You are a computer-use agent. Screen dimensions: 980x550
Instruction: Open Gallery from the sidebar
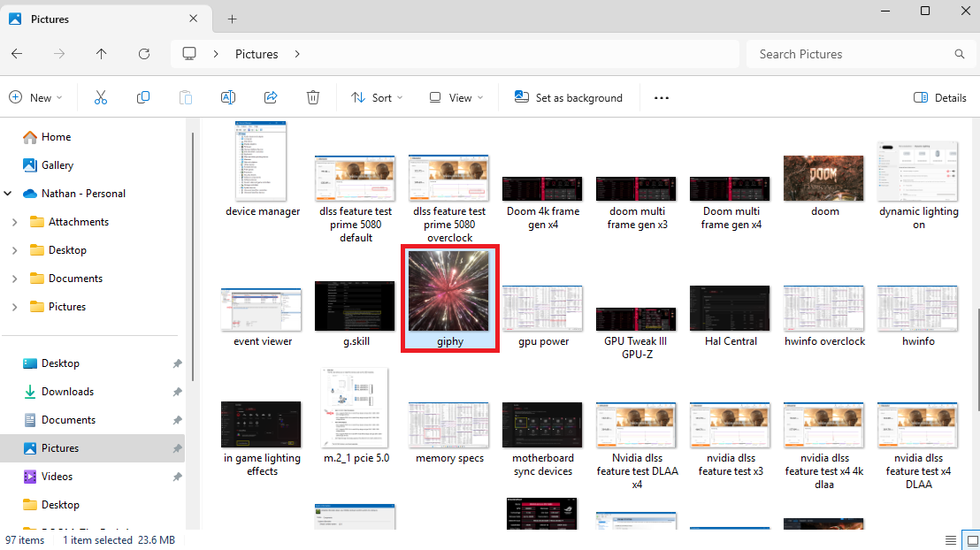coord(55,164)
